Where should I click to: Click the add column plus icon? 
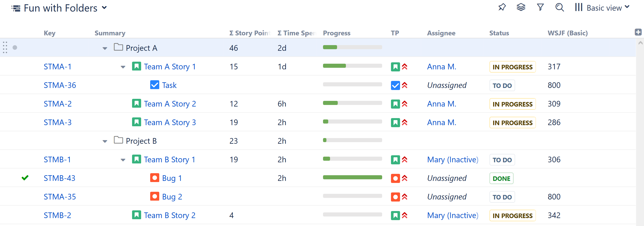[638, 32]
